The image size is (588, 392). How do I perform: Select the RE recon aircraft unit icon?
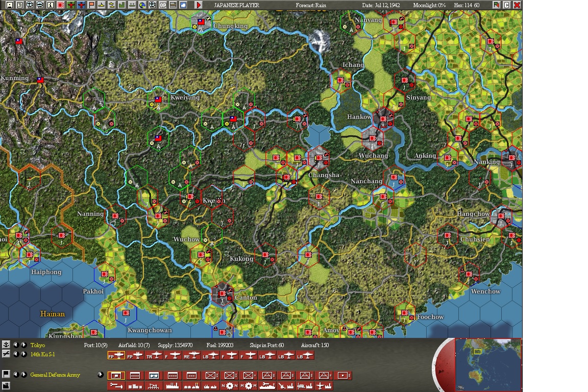point(192,356)
